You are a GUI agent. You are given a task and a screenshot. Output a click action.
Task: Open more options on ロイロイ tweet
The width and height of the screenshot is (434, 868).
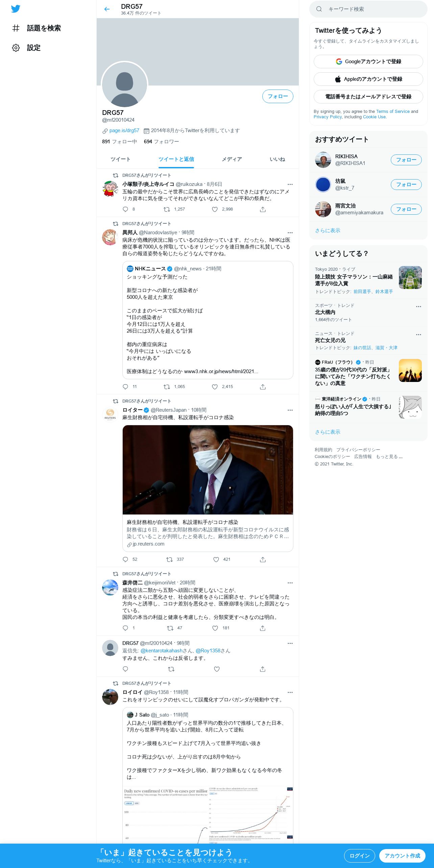pyautogui.click(x=290, y=692)
